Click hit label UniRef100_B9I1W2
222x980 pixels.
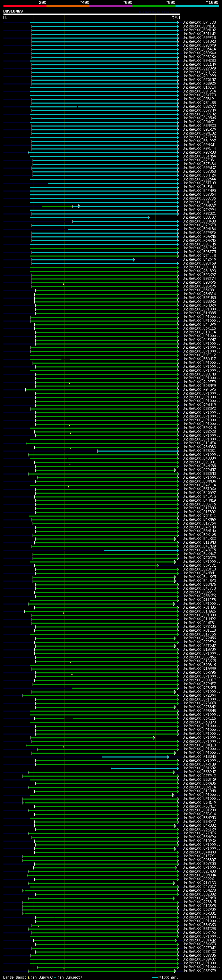pos(199,34)
